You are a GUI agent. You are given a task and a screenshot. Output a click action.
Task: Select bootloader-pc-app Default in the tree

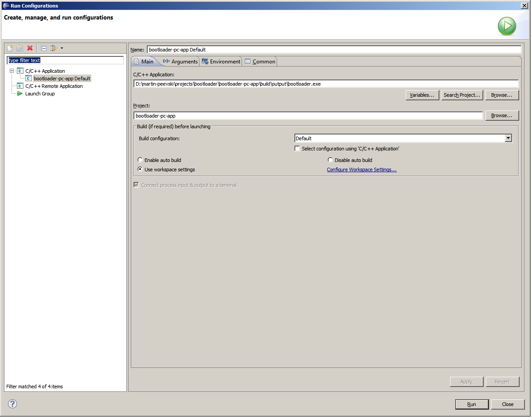coord(62,79)
